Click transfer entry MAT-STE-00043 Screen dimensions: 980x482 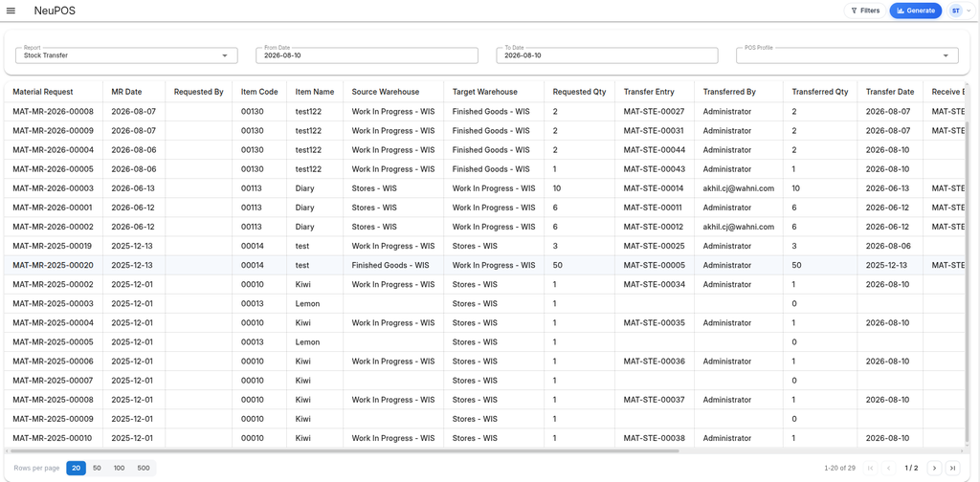pyautogui.click(x=654, y=169)
